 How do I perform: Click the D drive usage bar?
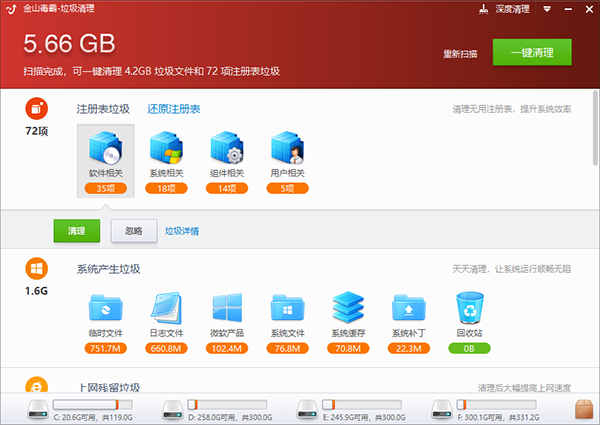click(x=227, y=405)
